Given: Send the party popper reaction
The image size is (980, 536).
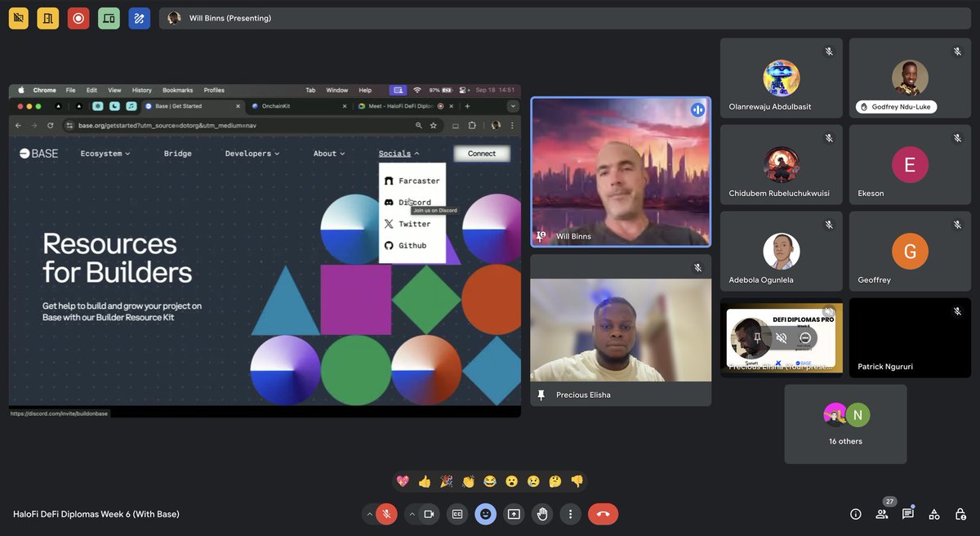Looking at the screenshot, I should click(446, 482).
